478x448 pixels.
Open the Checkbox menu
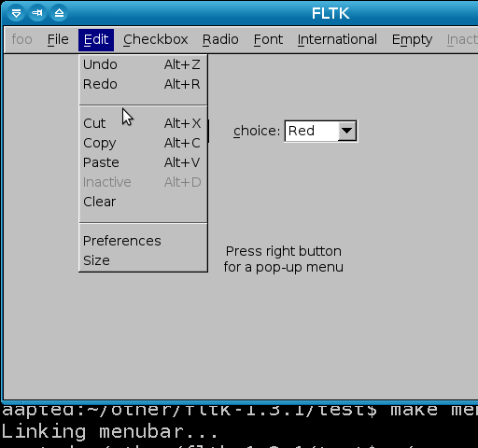(x=155, y=40)
